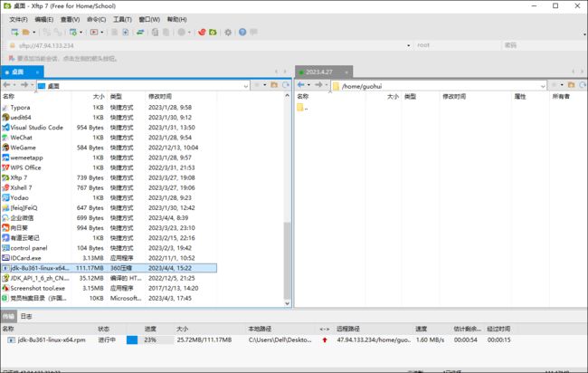Select Screenshot tool.exe in local list

coord(109,288)
